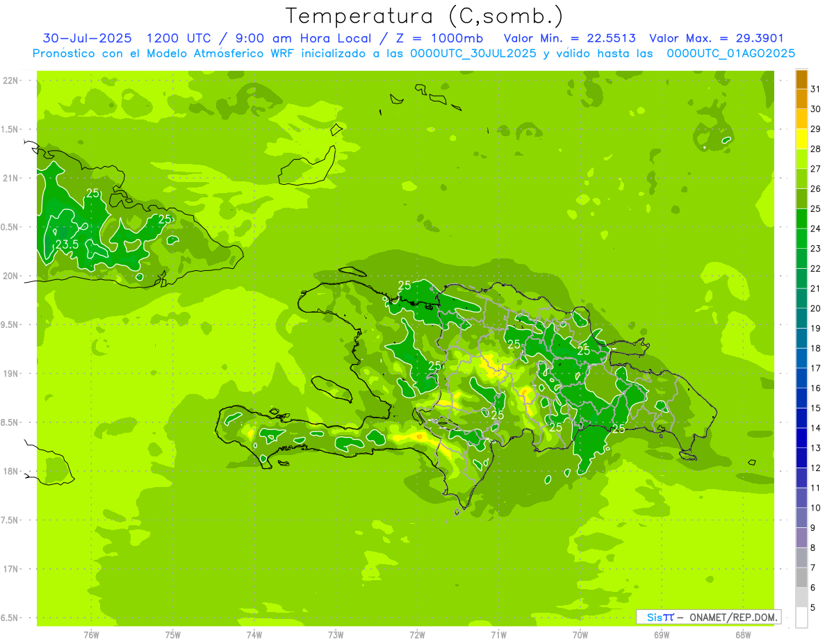The height and width of the screenshot is (644, 834).
Task: Pick the purple legend swatch between 8 and 9
Action: (x=801, y=537)
